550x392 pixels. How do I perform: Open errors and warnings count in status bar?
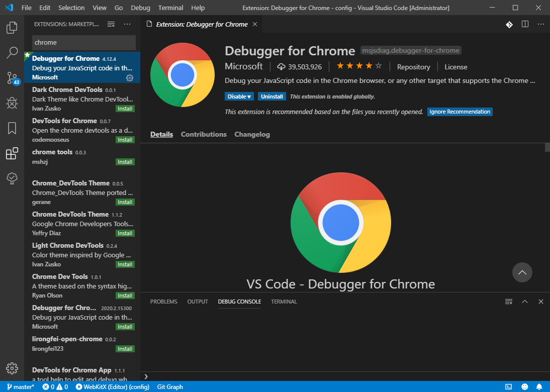[x=55, y=387]
